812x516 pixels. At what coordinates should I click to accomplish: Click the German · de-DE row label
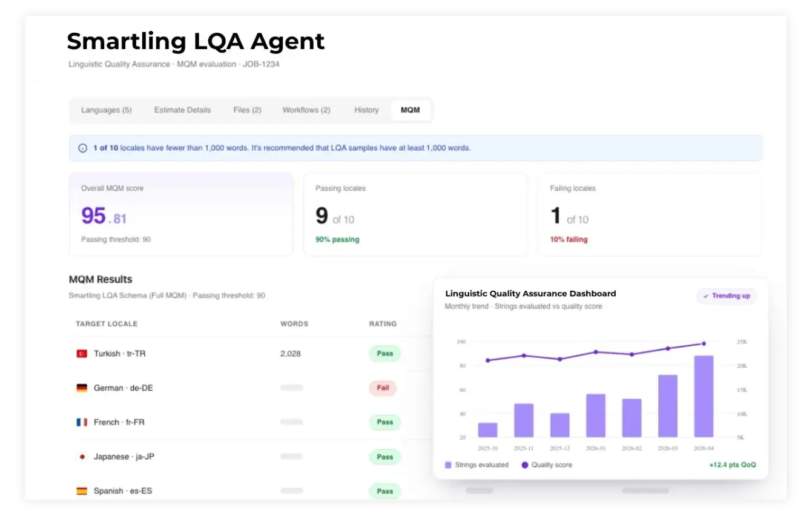(123, 388)
